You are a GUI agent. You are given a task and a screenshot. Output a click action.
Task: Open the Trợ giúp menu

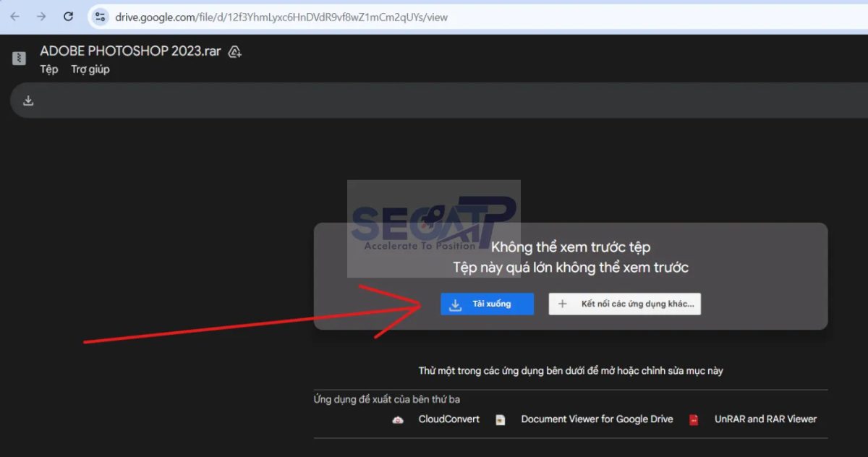click(x=90, y=69)
